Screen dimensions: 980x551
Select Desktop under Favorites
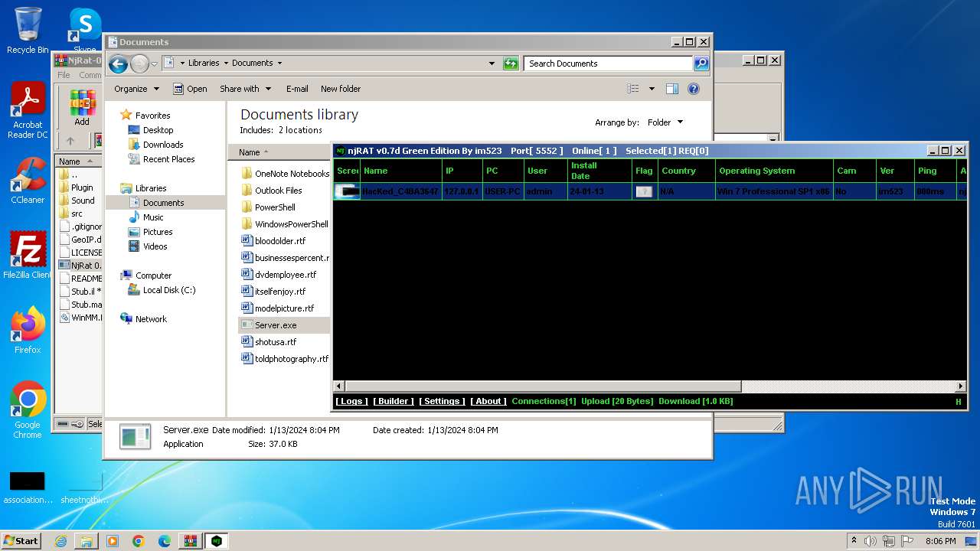click(x=158, y=130)
